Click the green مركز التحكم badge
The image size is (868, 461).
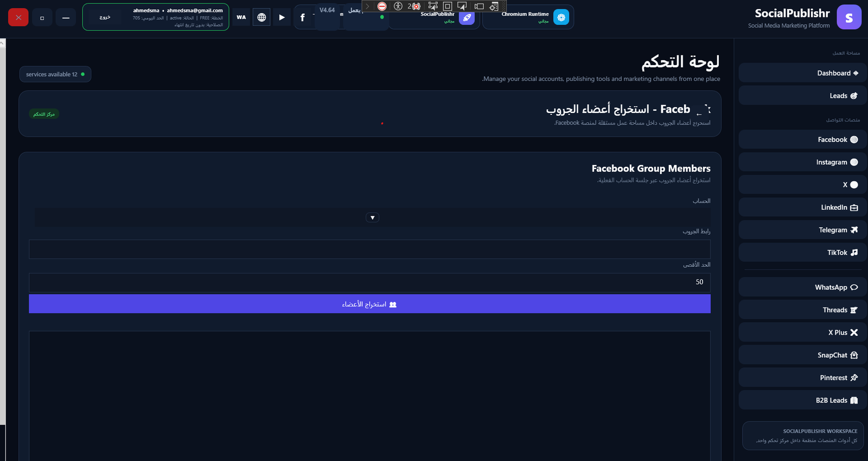tap(44, 114)
